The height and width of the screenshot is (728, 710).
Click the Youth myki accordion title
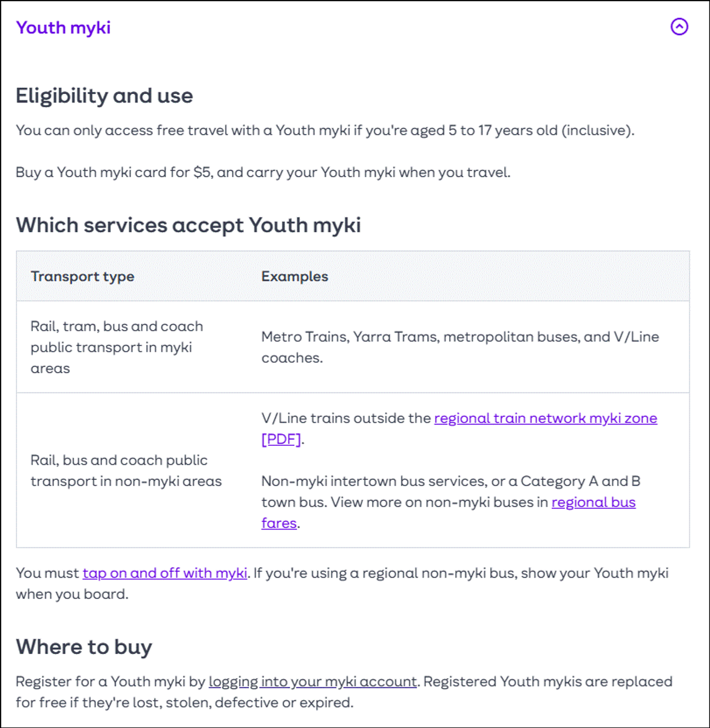(63, 27)
